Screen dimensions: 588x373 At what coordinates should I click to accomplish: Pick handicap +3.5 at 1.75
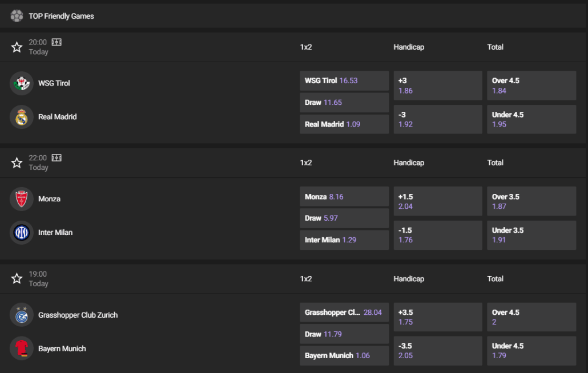(x=438, y=317)
